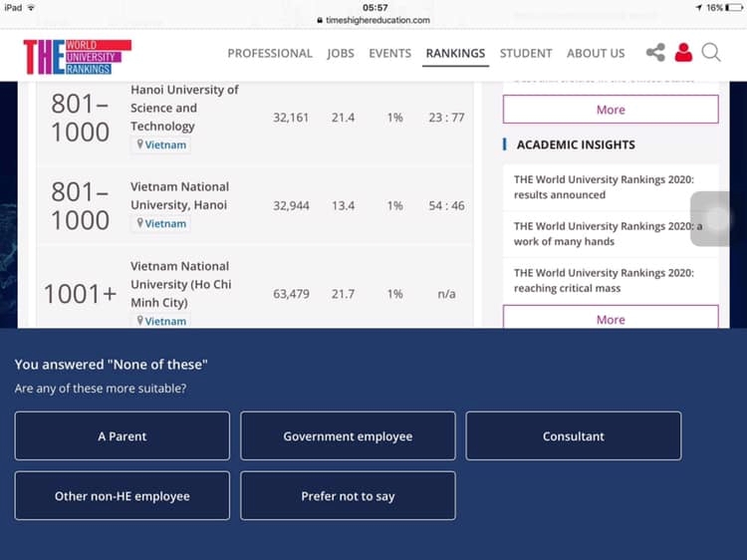The height and width of the screenshot is (560, 747).
Task: Open the About Us menu
Action: 596,54
